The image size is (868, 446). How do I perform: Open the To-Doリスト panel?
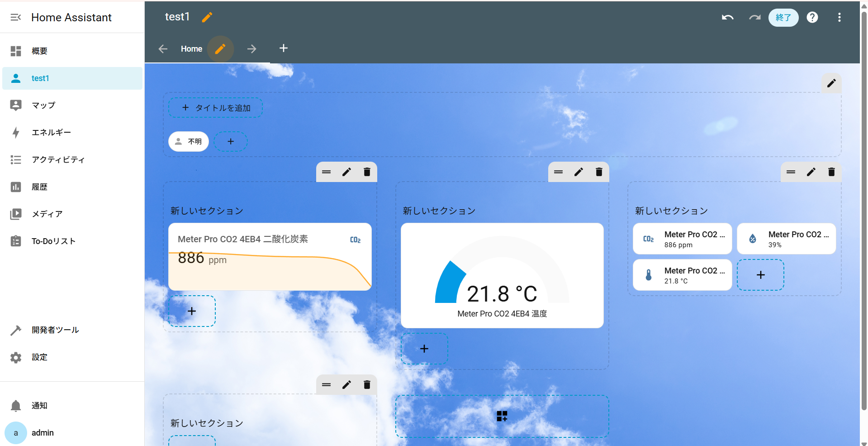click(x=53, y=241)
